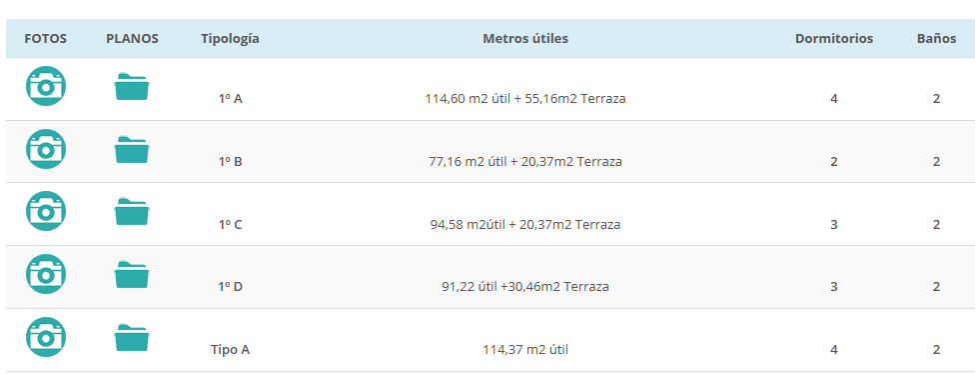Click the FOTOS column header
Screen dimensions: 980x374
[x=46, y=39]
